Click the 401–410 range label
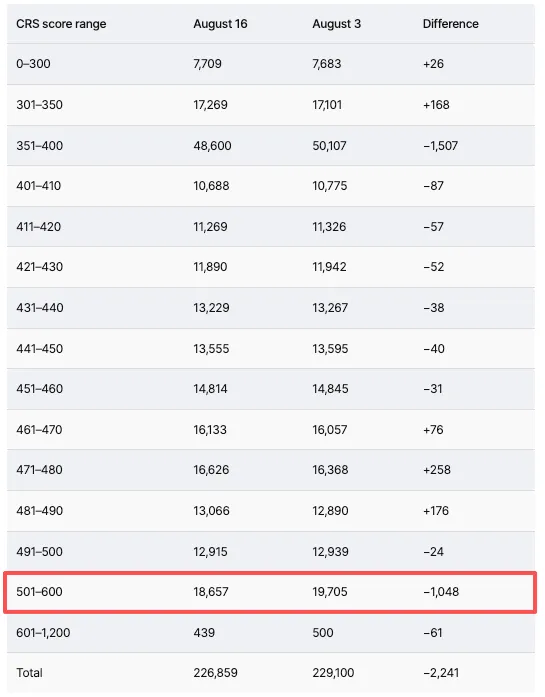This screenshot has width=545, height=697. [x=39, y=186]
